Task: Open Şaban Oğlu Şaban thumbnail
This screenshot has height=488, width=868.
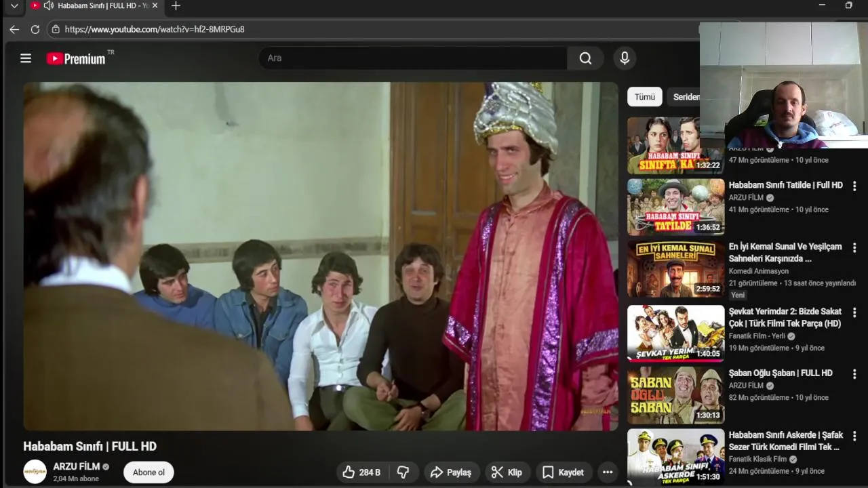Action: click(675, 396)
